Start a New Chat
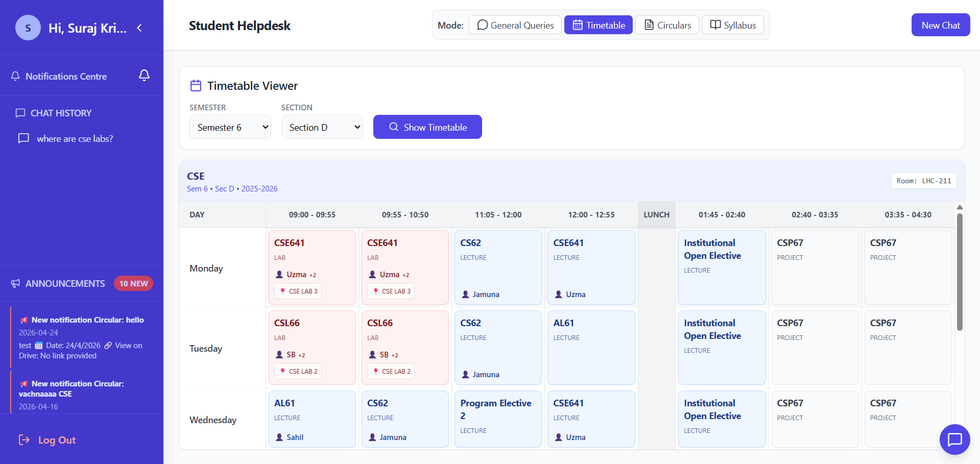The height and width of the screenshot is (464, 980). point(940,25)
